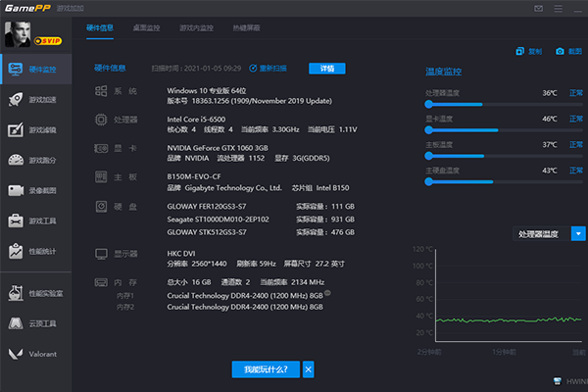The height and width of the screenshot is (392, 588).
Task: Click the 'HKC DVI' monitor text
Action: 181,254
